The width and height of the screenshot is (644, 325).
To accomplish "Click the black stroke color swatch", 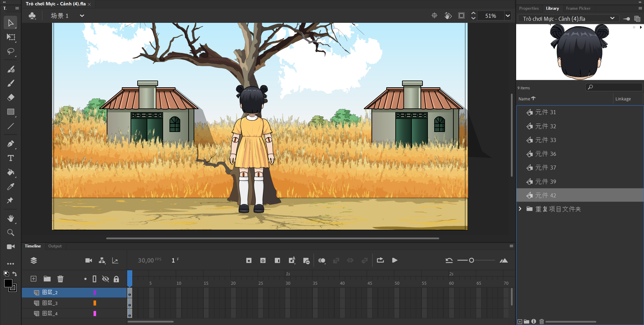I will 8,283.
